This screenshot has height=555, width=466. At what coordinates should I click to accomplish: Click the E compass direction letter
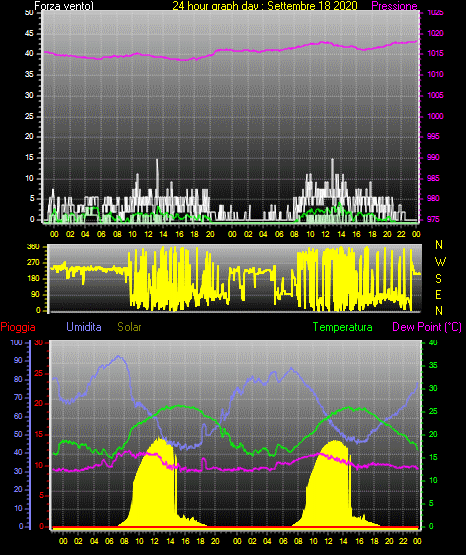tap(438, 294)
